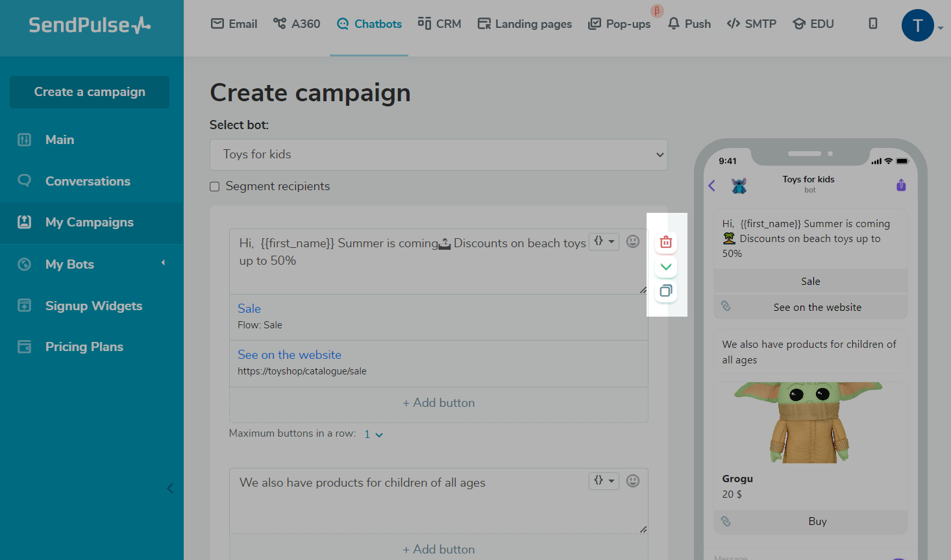Click the Create a campaign button
951x560 pixels.
point(90,92)
